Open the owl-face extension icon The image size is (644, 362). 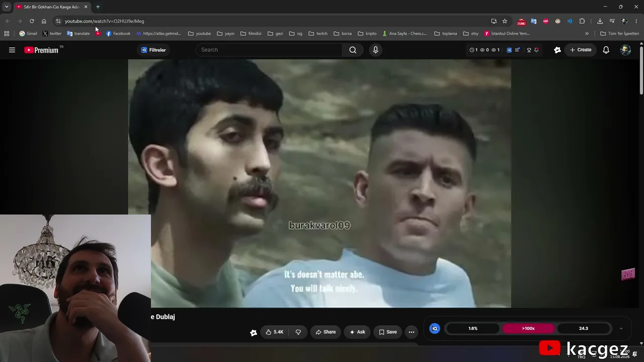558,21
